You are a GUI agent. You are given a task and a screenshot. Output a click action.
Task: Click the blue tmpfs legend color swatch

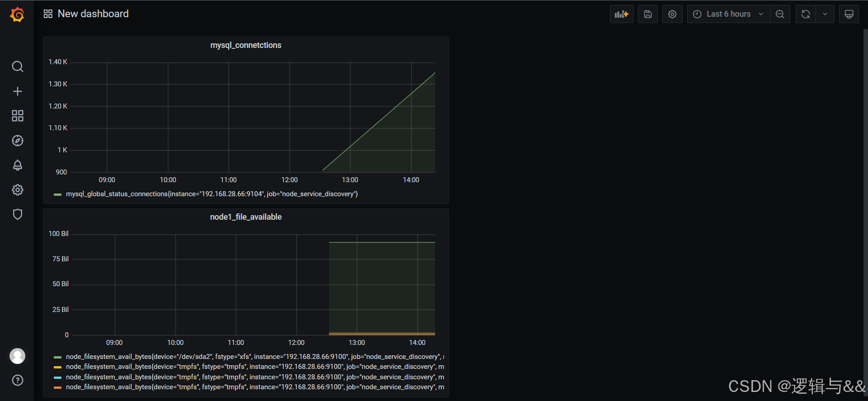tap(57, 377)
